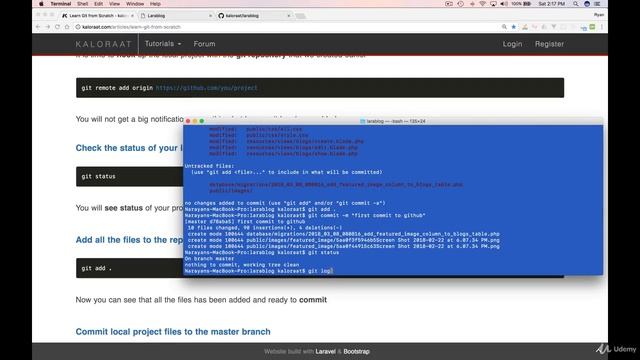Open the Shell menu
The width and height of the screenshot is (640, 360).
[x=82, y=4]
